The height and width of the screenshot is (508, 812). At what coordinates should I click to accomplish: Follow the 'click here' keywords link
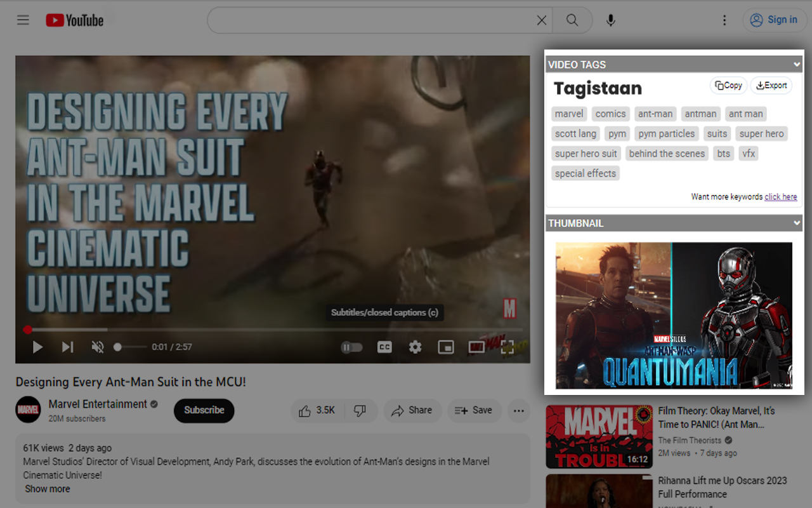pyautogui.click(x=781, y=197)
